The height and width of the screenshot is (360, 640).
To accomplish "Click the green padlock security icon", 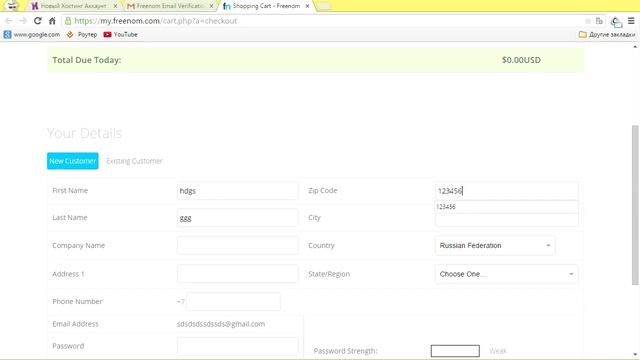I will tap(68, 21).
